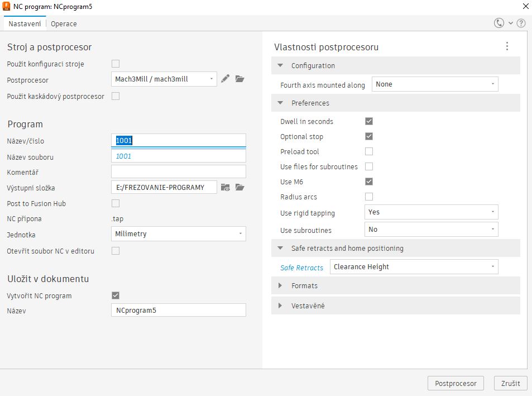
Task: Browse for output folder with folder icon
Action: click(x=239, y=188)
